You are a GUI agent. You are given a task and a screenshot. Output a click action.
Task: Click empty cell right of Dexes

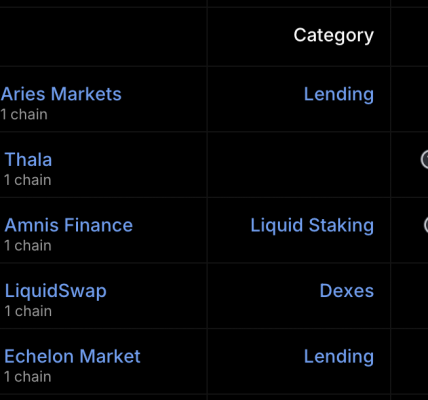(x=410, y=296)
